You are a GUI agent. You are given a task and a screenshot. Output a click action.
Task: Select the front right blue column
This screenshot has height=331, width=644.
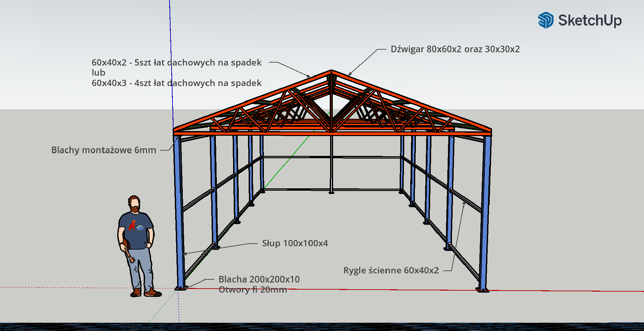coord(485,212)
